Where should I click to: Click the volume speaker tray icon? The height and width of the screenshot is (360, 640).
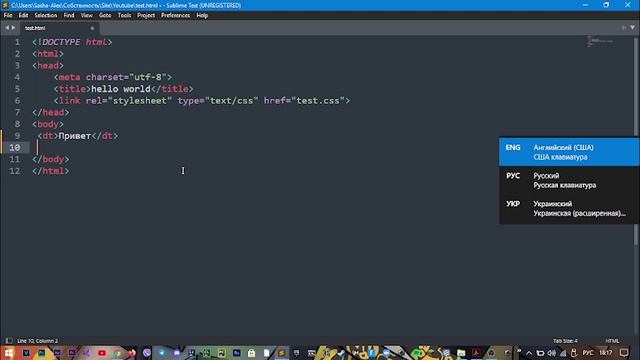coord(552,353)
